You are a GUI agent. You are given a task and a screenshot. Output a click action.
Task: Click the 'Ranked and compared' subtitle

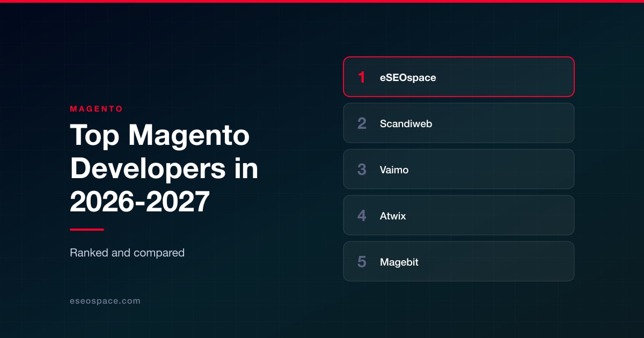(127, 252)
